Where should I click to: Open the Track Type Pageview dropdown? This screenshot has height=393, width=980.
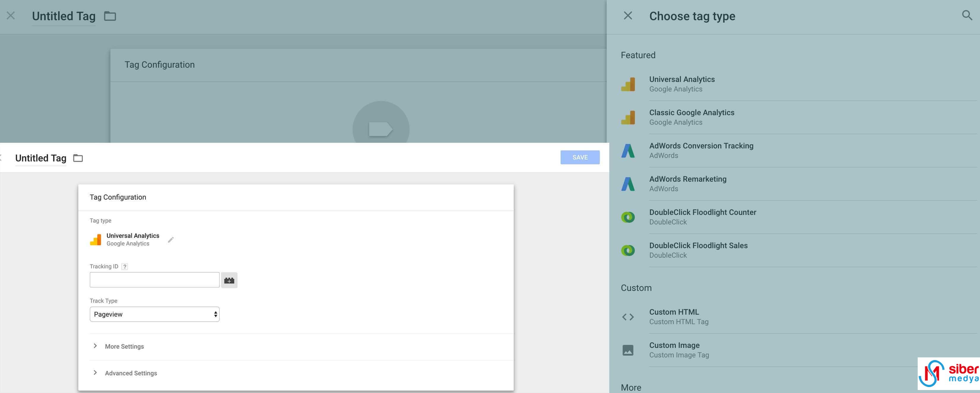[x=154, y=314]
